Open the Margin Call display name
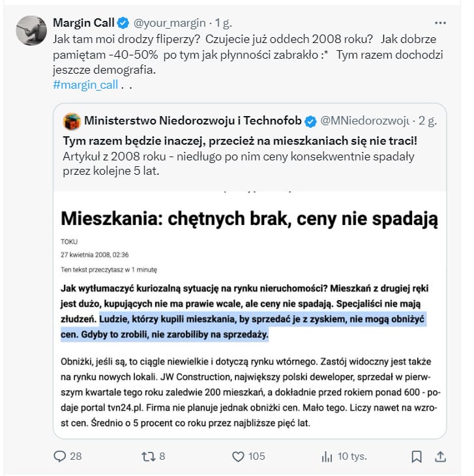This screenshot has width=474, height=476. (83, 23)
